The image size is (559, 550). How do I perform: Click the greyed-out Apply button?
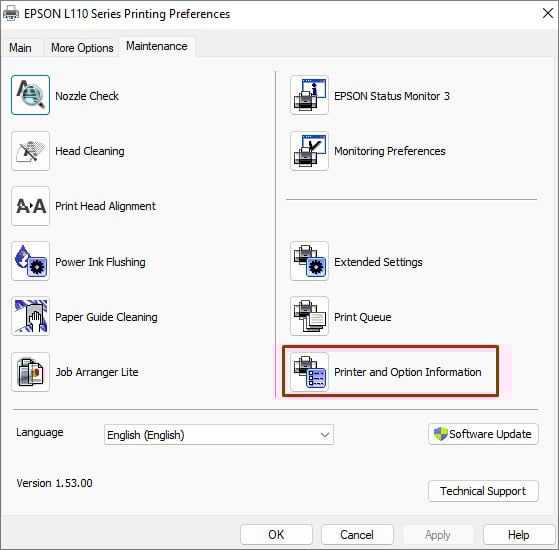pos(438,534)
